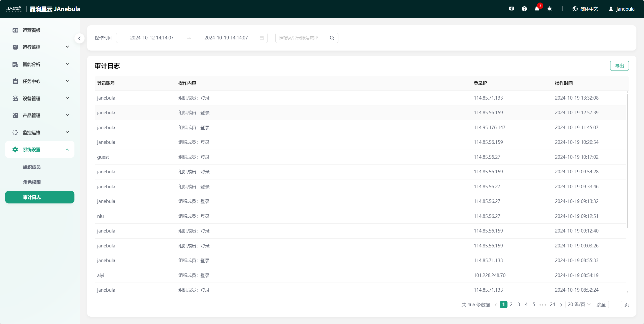The image size is (644, 324).
Task: Click the notification bell icon
Action: click(537, 9)
